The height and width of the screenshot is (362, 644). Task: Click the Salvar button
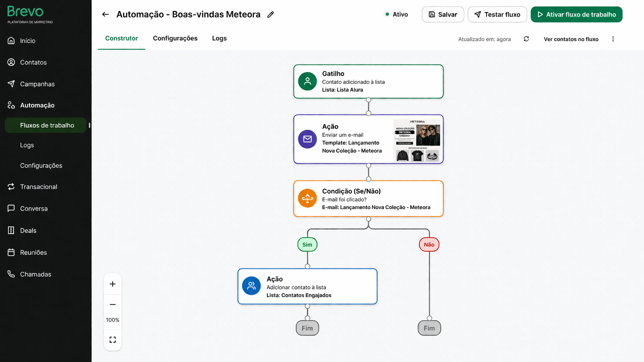tap(442, 15)
